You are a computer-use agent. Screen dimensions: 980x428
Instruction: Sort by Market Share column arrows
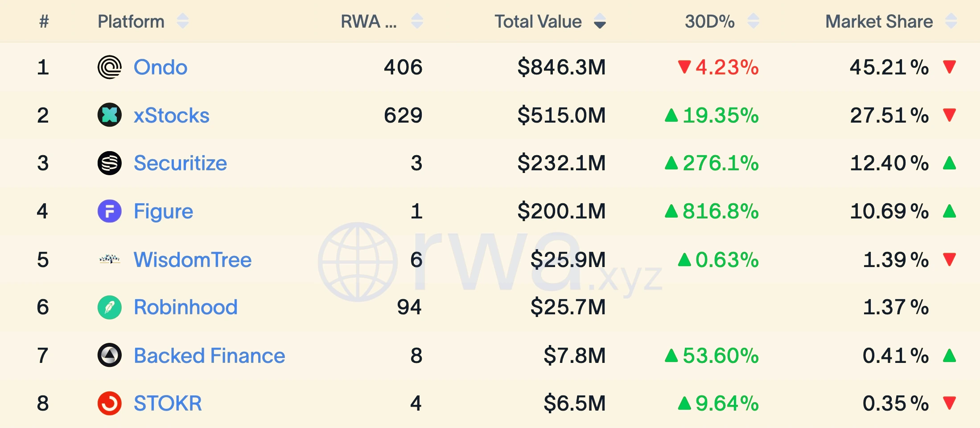[x=951, y=21]
